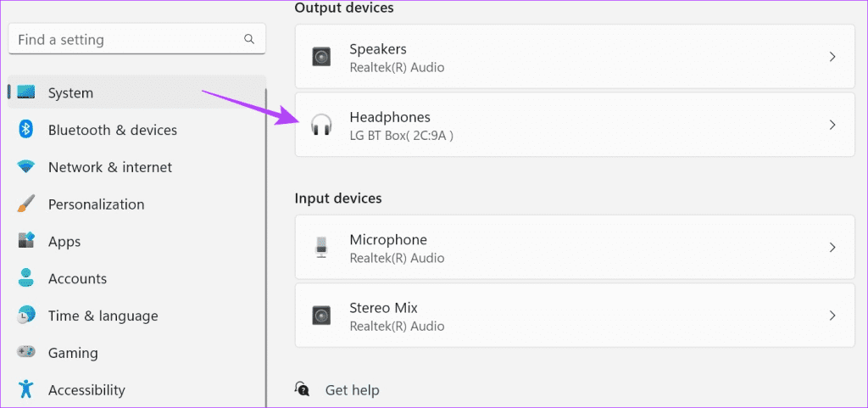Click the search magnifier icon

[x=249, y=39]
